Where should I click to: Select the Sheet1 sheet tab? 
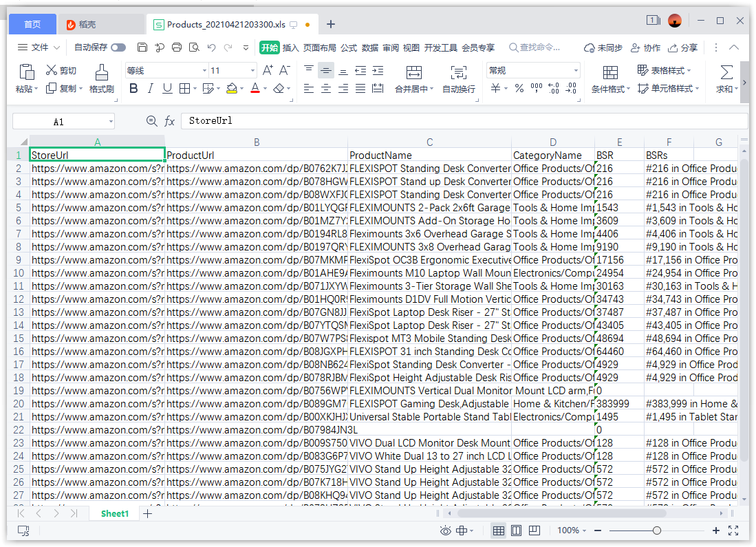click(115, 514)
